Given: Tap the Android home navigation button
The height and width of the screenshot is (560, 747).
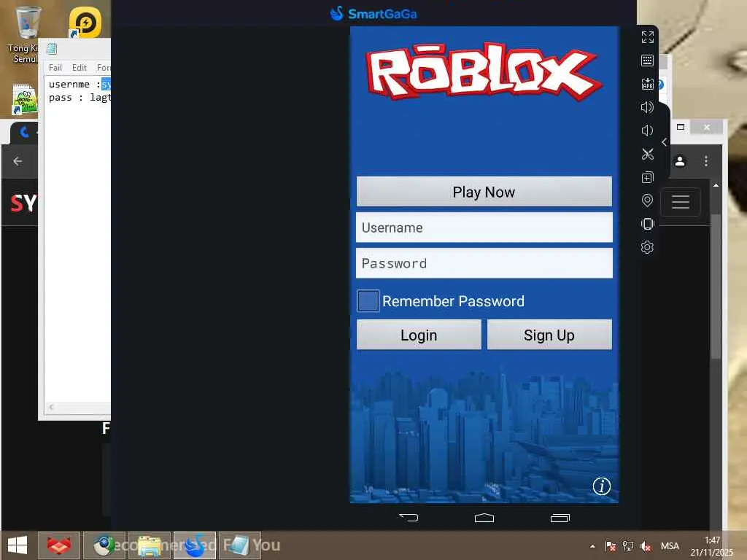Looking at the screenshot, I should 484,518.
